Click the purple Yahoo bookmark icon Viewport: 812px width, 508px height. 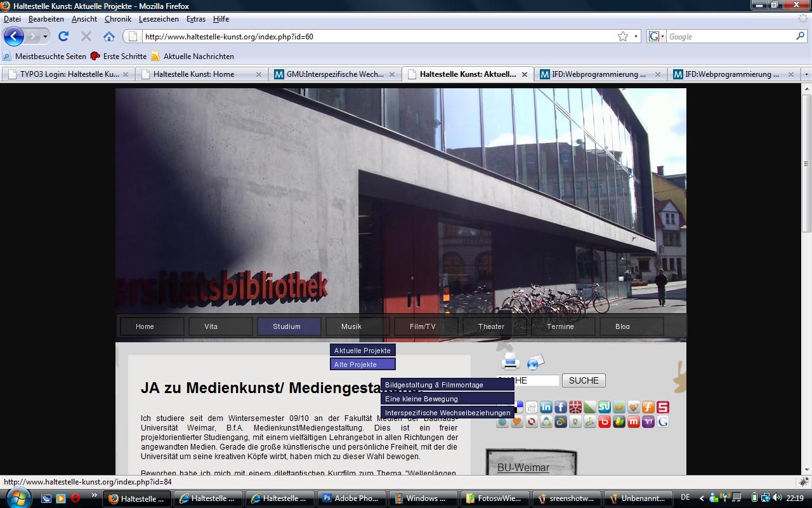(x=648, y=422)
